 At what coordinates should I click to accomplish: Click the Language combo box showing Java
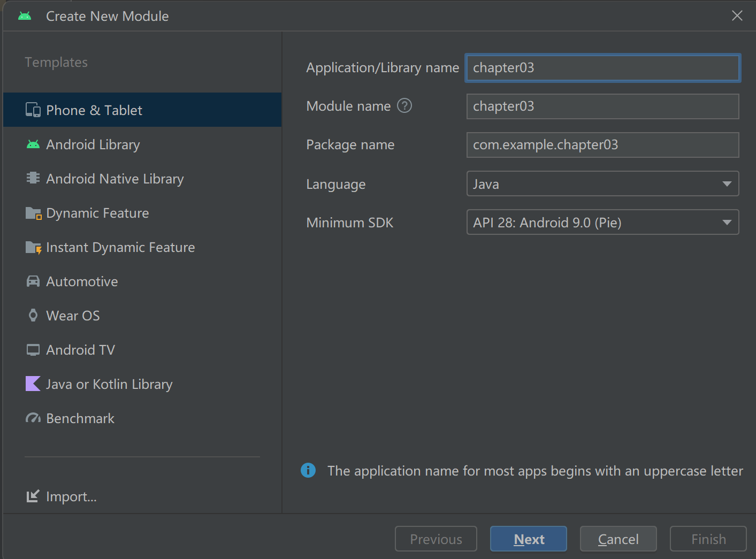602,183
